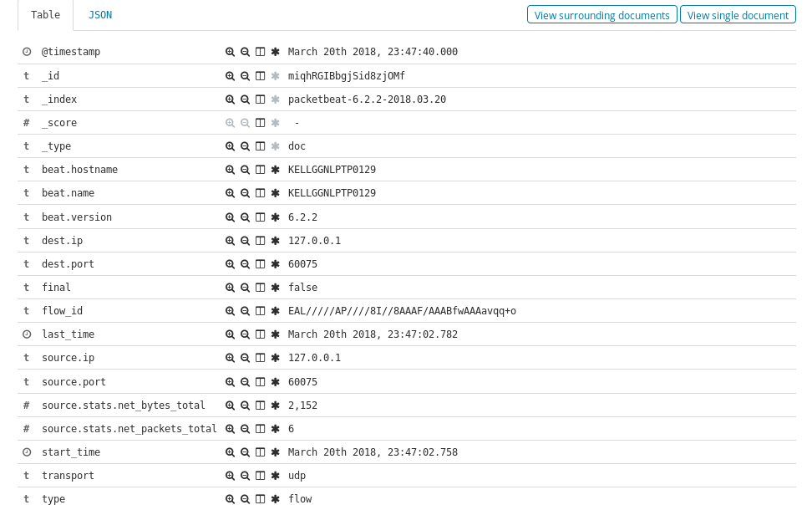The width and height of the screenshot is (812, 505).
Task: Filter for value of @timestamp
Action: click(x=230, y=52)
